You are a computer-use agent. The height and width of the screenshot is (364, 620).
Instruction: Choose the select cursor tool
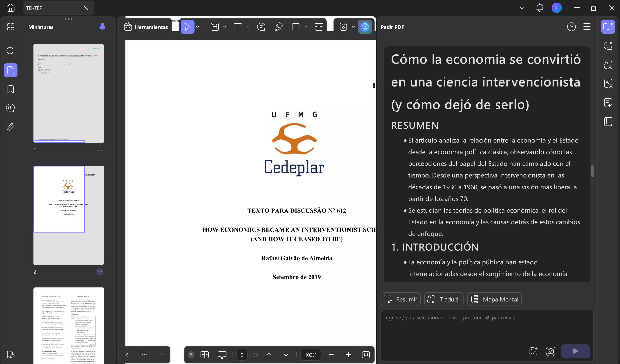click(187, 27)
